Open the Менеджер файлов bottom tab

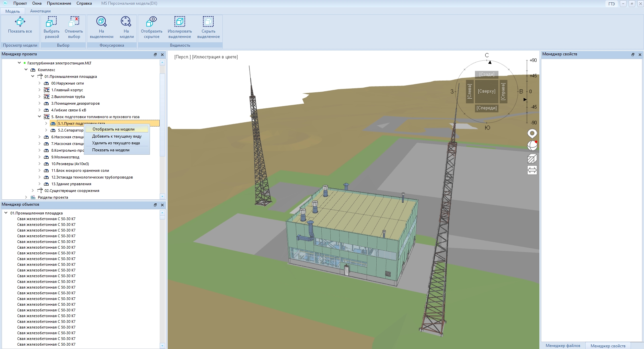coord(562,346)
